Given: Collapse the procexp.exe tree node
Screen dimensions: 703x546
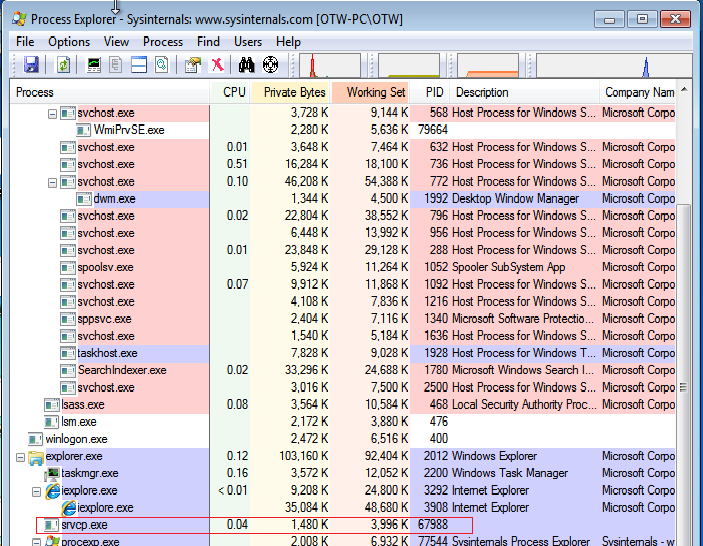Looking at the screenshot, I should pos(36,542).
